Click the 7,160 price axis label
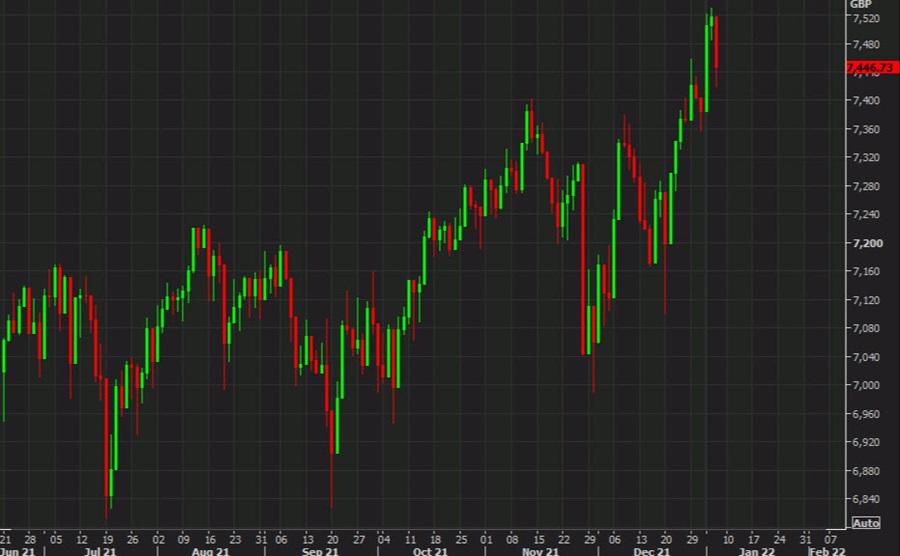 [x=866, y=271]
